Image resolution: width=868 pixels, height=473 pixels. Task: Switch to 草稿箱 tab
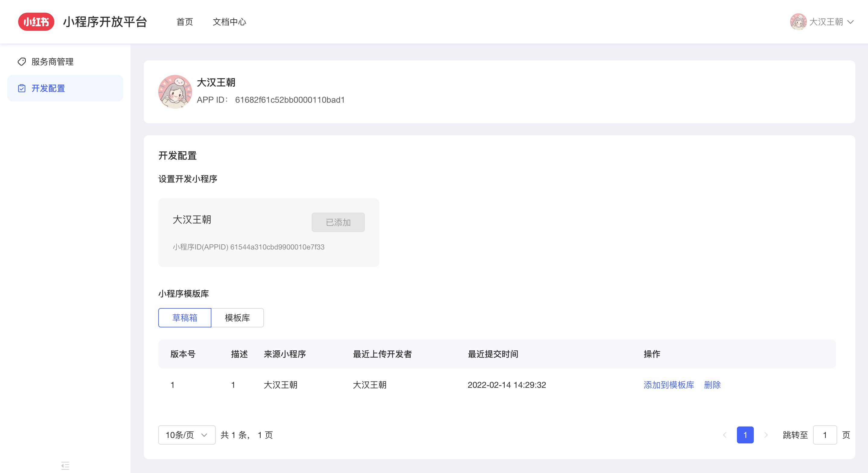(x=185, y=318)
